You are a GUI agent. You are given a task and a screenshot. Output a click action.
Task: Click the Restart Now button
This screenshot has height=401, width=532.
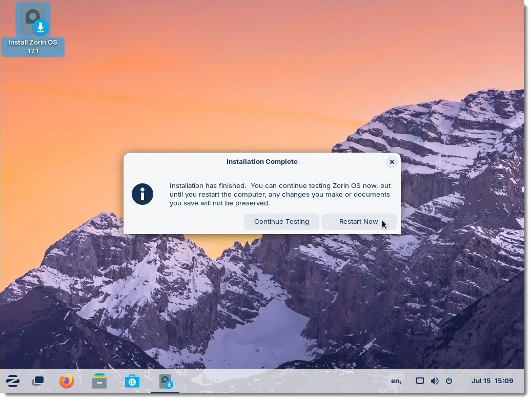(359, 222)
